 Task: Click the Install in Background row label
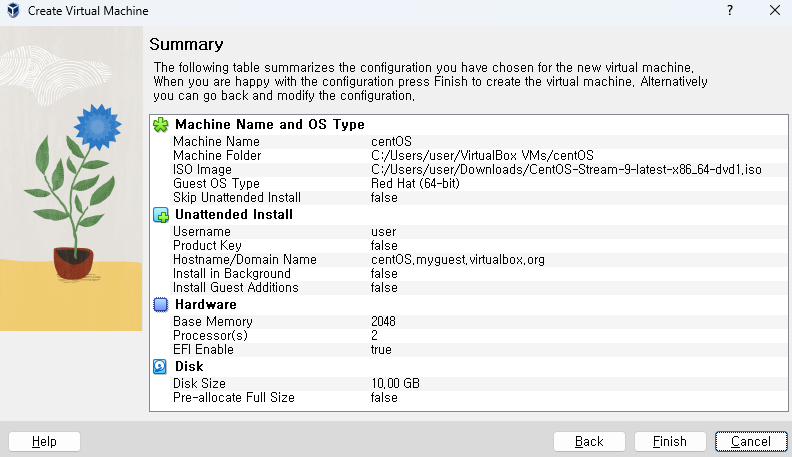(232, 274)
